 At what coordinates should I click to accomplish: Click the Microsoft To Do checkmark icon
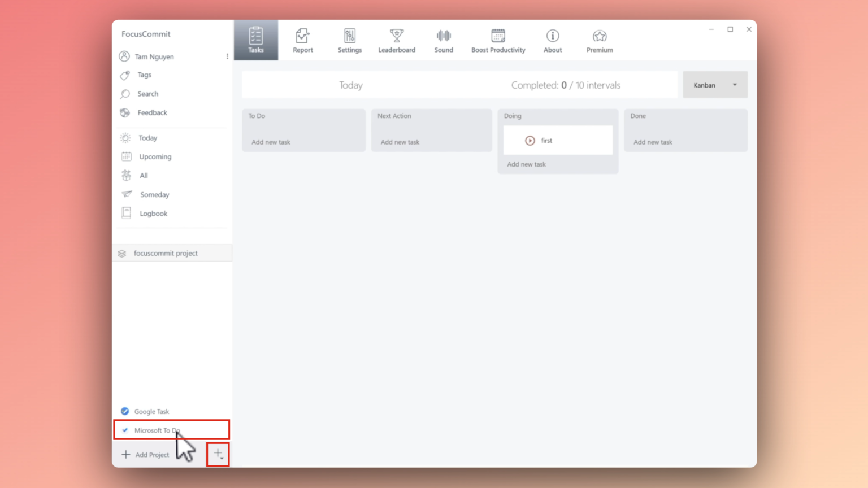125,430
